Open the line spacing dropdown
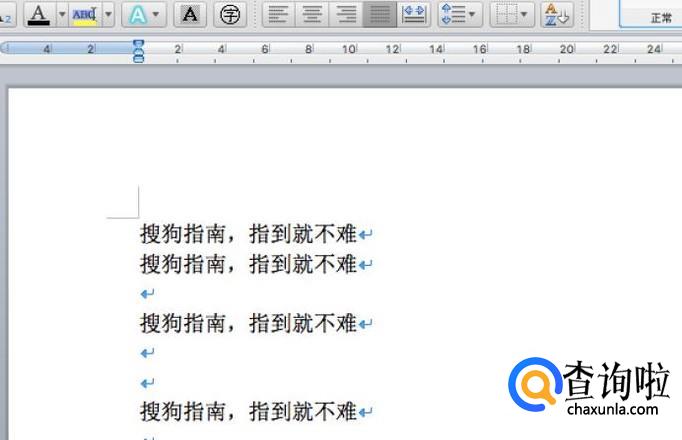This screenshot has height=440, width=682. (460, 14)
